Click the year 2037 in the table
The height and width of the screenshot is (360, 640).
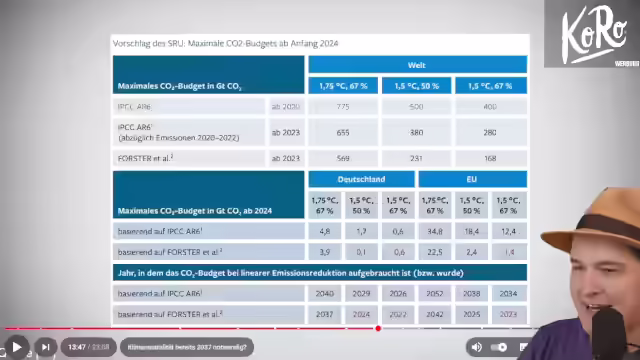[324, 314]
